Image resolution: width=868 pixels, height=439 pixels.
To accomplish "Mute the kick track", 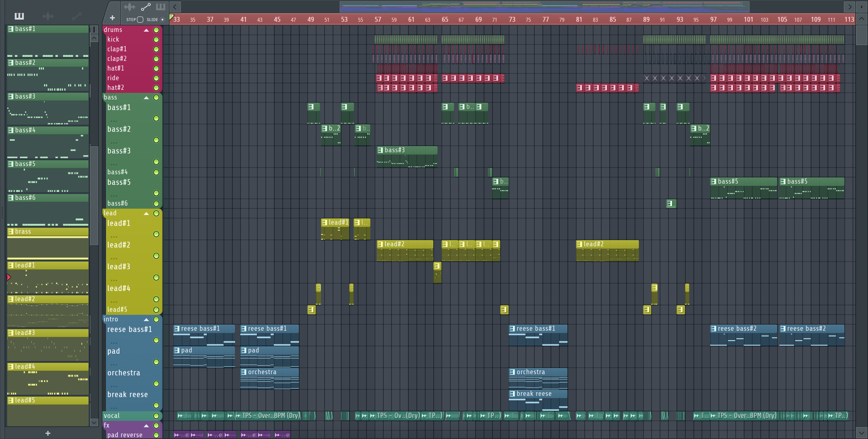I will point(156,39).
